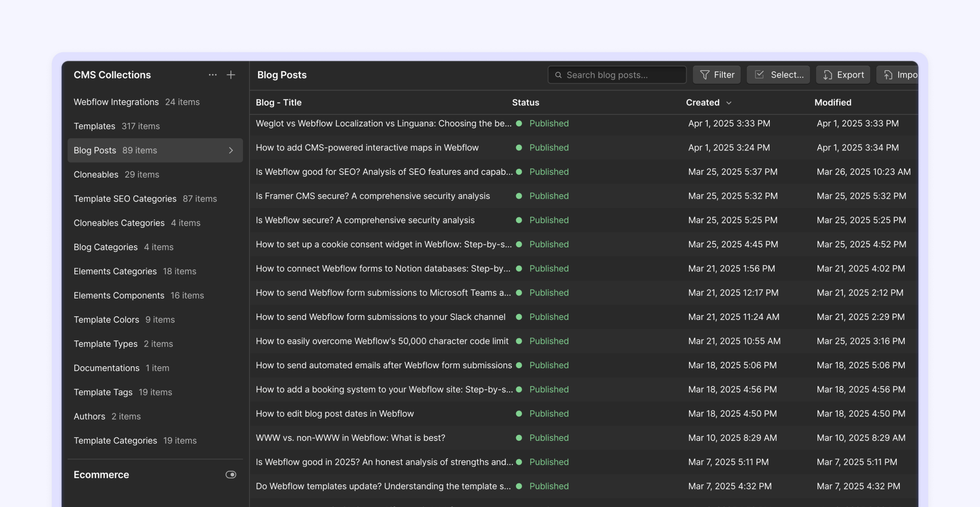
Task: Focus the Search blog posts field
Action: [x=617, y=75]
